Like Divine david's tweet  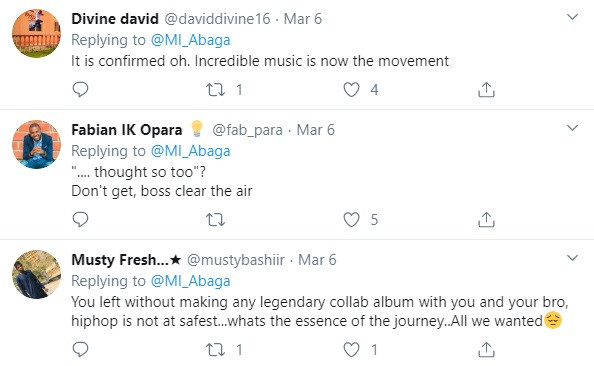tap(351, 90)
